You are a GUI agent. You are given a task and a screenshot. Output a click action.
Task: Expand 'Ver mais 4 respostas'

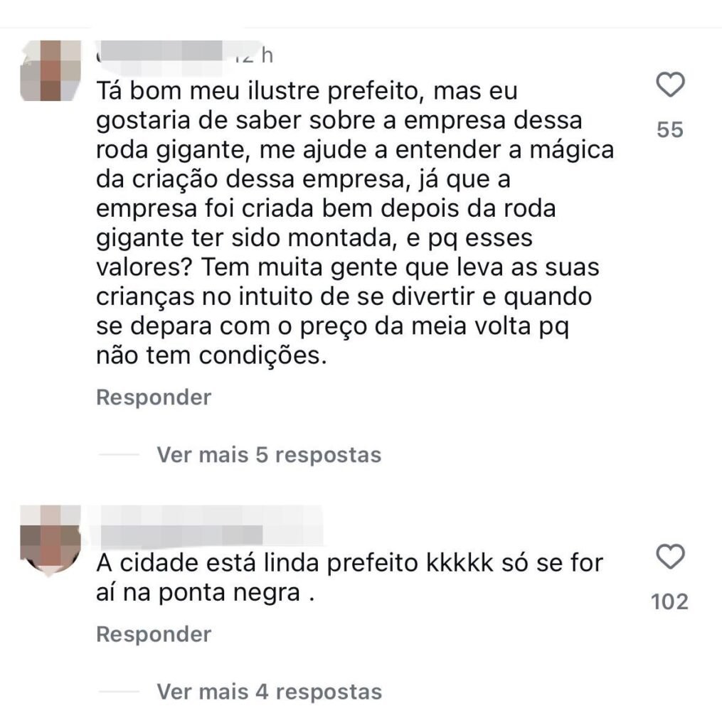point(269,691)
